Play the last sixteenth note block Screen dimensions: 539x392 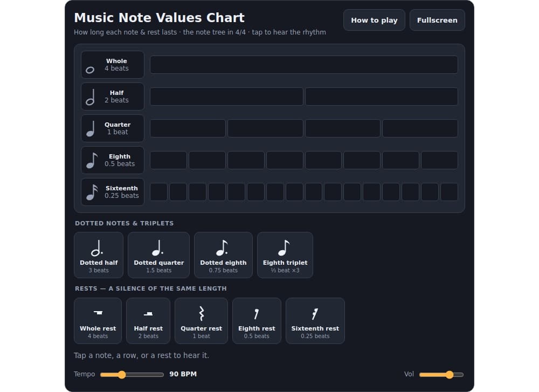(450, 192)
